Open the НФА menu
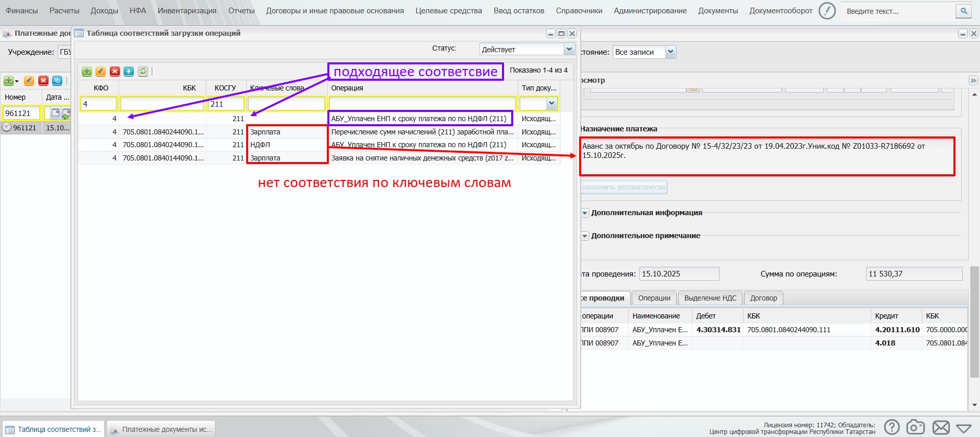980x437 pixels. click(x=138, y=11)
